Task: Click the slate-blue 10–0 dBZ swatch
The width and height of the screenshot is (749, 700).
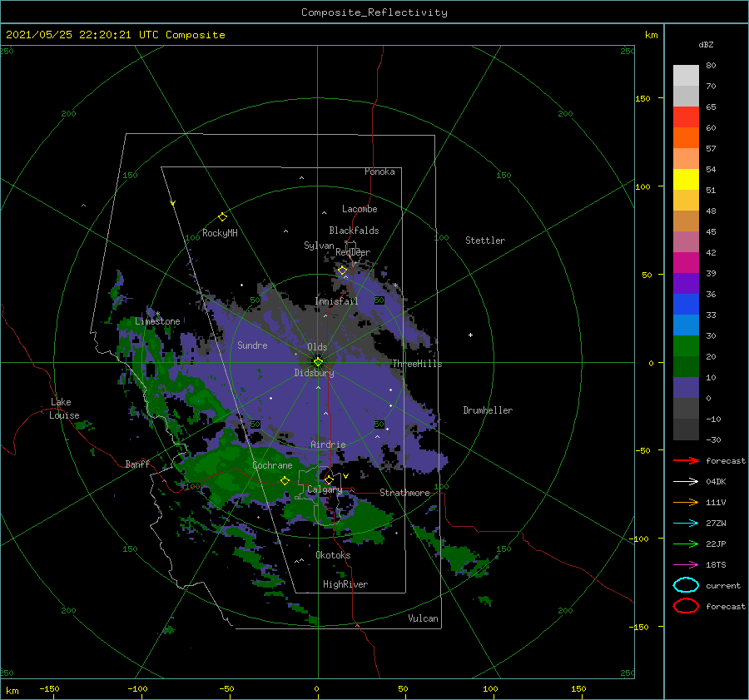Action: pos(686,388)
